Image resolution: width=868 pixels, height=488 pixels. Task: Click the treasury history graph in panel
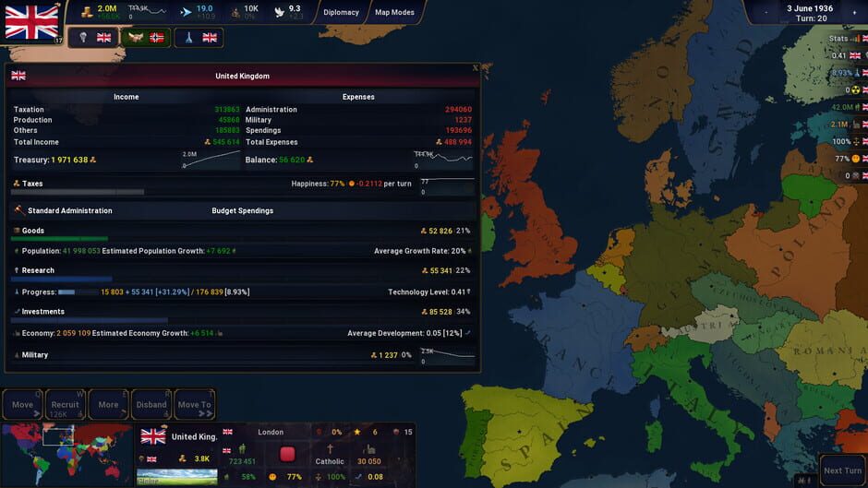click(211, 160)
